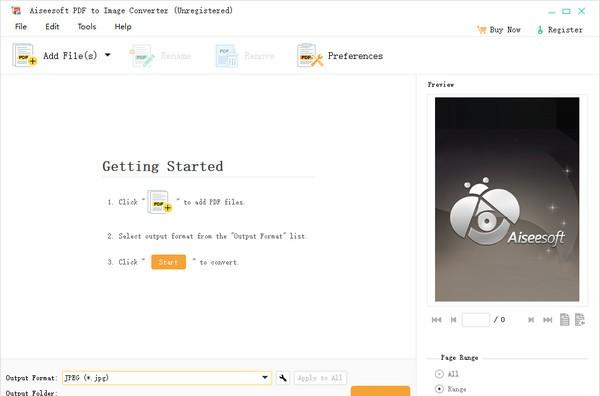Click the multi-page export icon in preview

point(580,319)
